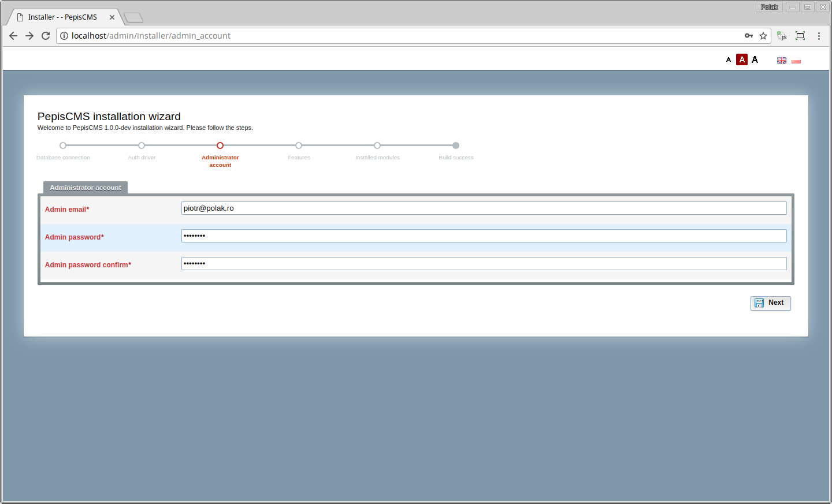Switch language to Polish flag
The width and height of the screenshot is (832, 504).
(x=796, y=60)
